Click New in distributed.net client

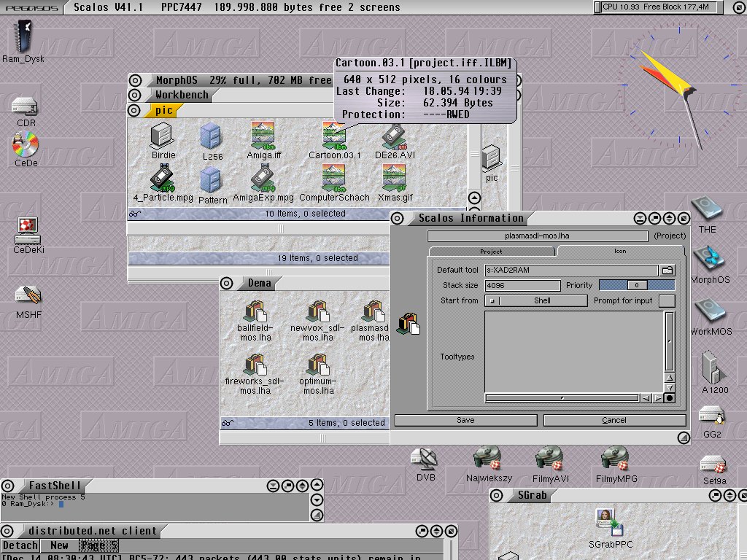(60, 545)
